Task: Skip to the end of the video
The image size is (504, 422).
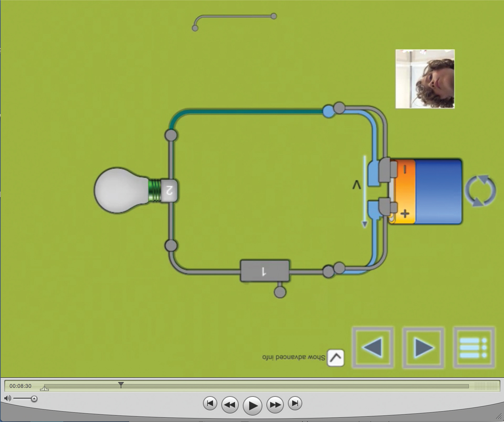Action: pos(295,404)
